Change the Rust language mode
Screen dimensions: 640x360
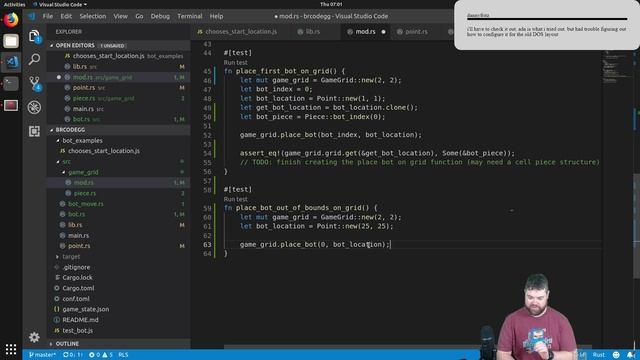(x=599, y=355)
